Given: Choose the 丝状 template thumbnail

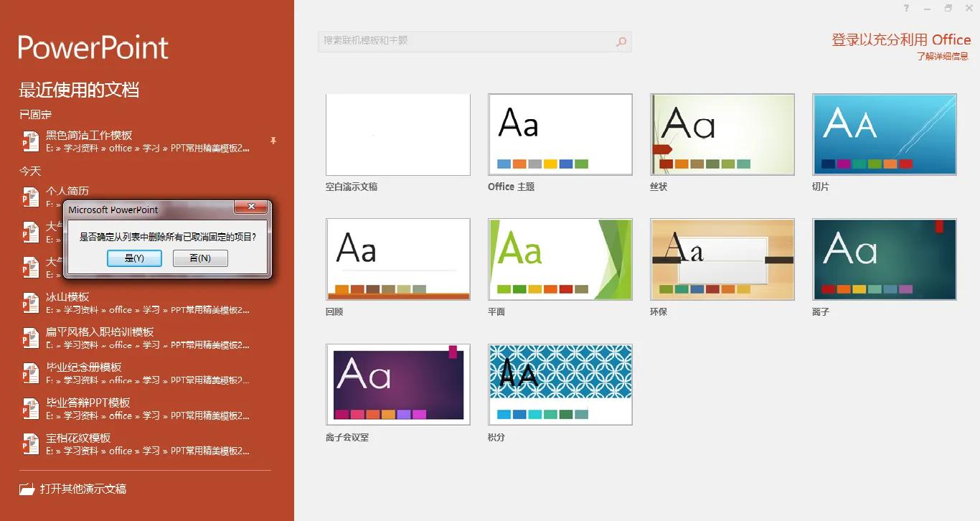Looking at the screenshot, I should 722,134.
